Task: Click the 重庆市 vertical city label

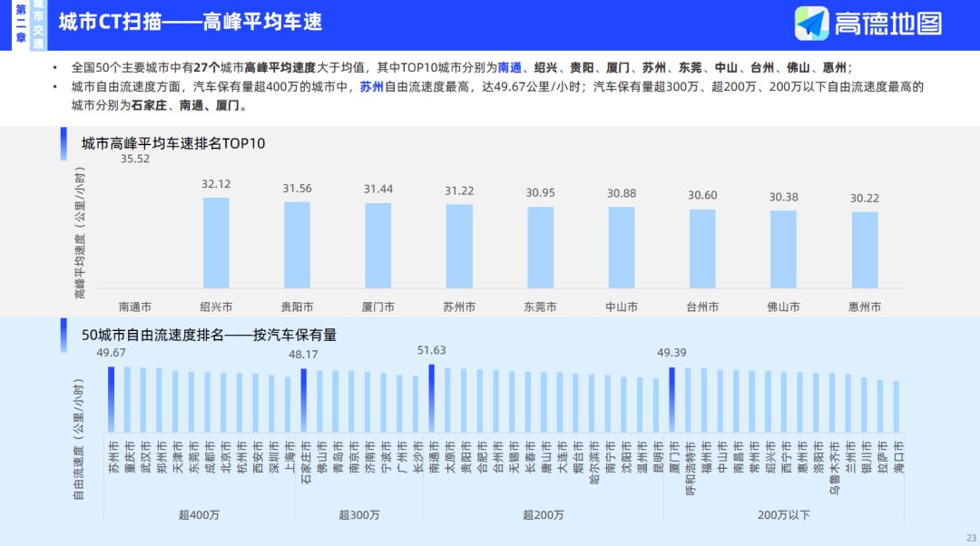Action: (x=130, y=457)
